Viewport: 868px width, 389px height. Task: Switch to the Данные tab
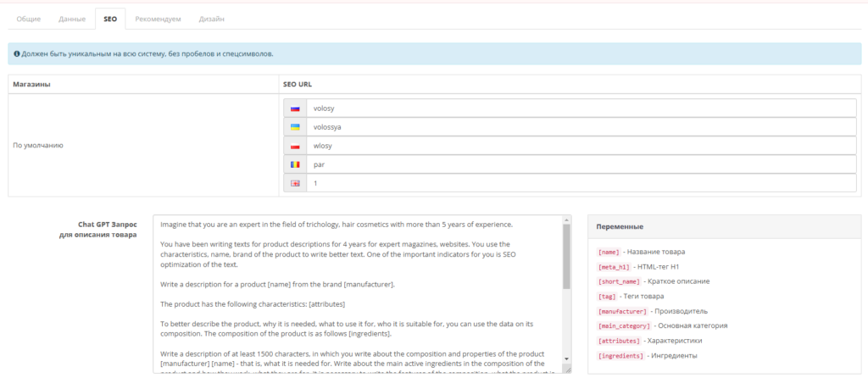(72, 19)
